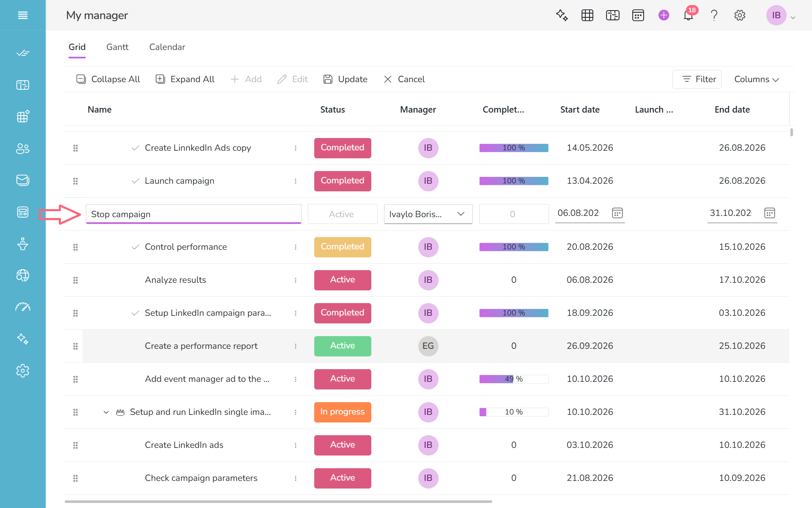Click Collapse All button
This screenshot has width=812, height=508.
point(108,79)
